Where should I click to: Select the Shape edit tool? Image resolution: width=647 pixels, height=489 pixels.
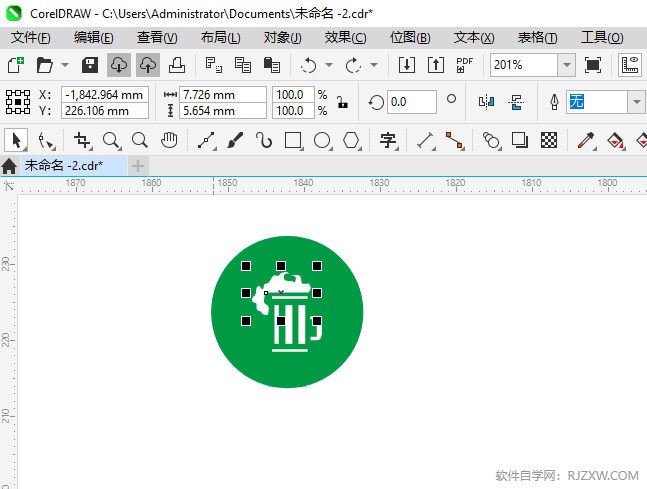coord(46,140)
